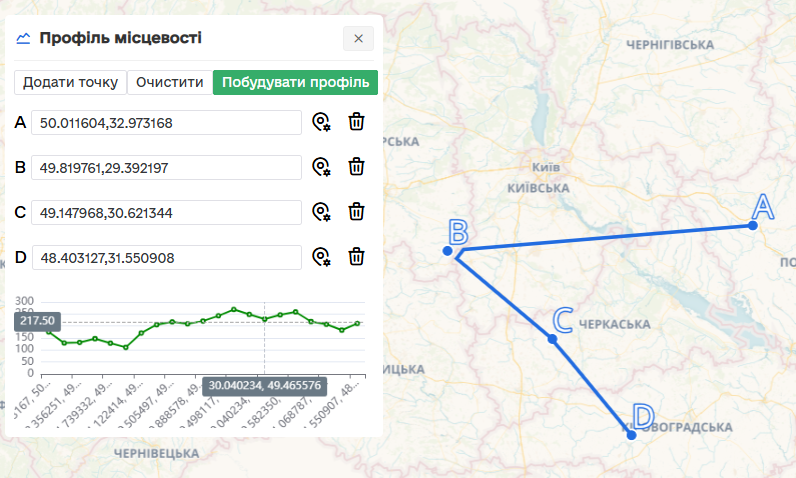Delete point A with the trash icon
Screen dimensions: 796x478
[356, 122]
